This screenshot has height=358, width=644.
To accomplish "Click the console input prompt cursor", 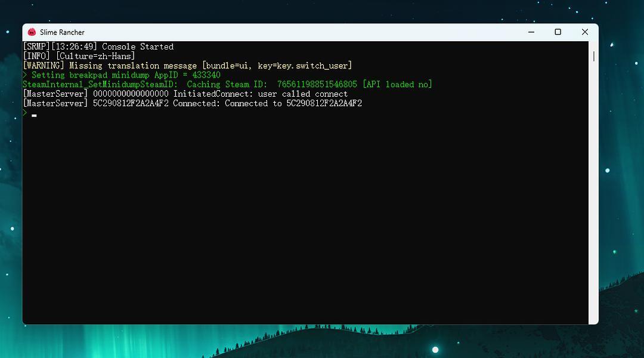I will pyautogui.click(x=34, y=116).
